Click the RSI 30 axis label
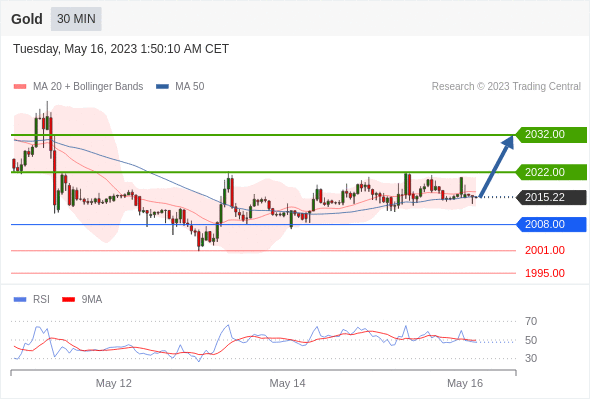 point(531,358)
